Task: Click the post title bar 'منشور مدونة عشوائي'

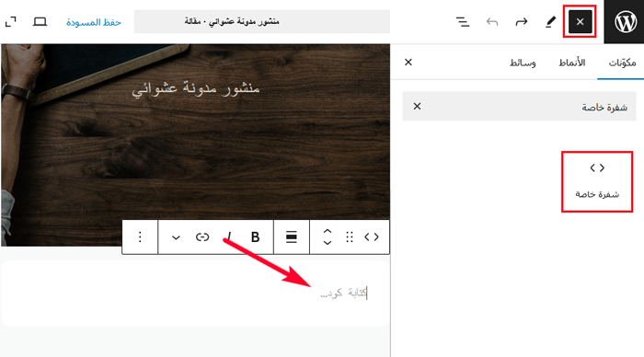Action: (262, 21)
